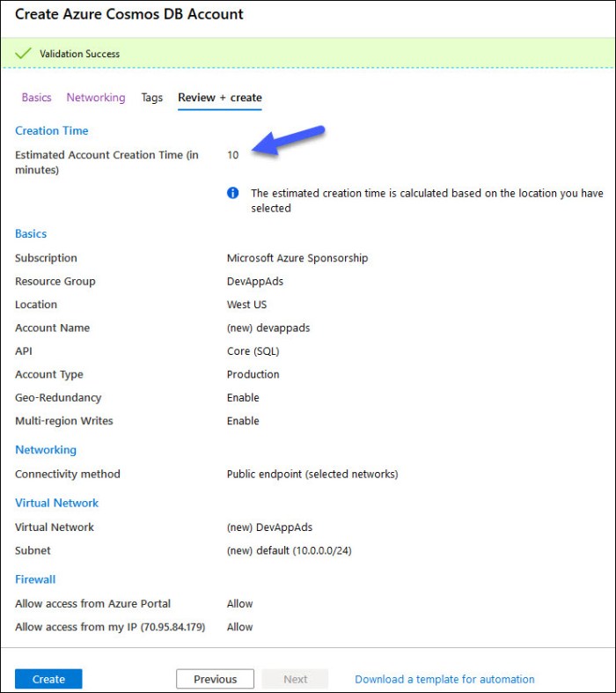Click the Networking section heading above Connectivity method
This screenshot has width=616, height=693.
tap(46, 450)
